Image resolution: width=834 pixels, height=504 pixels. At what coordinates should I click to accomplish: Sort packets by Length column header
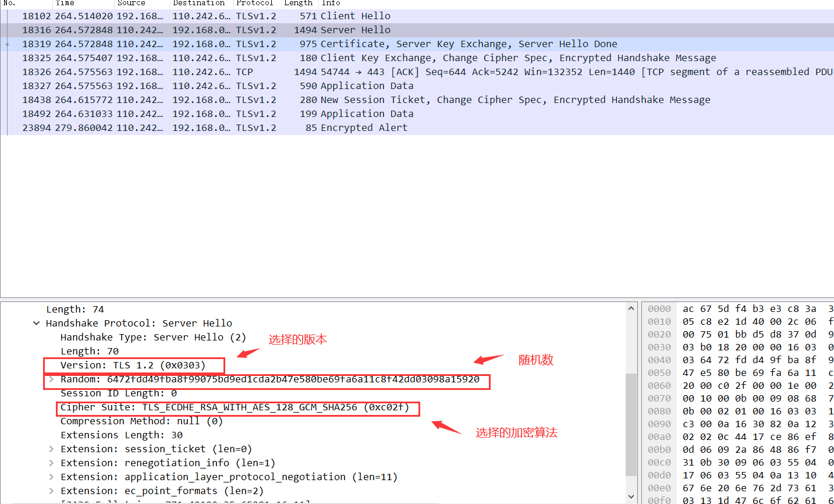click(x=300, y=3)
